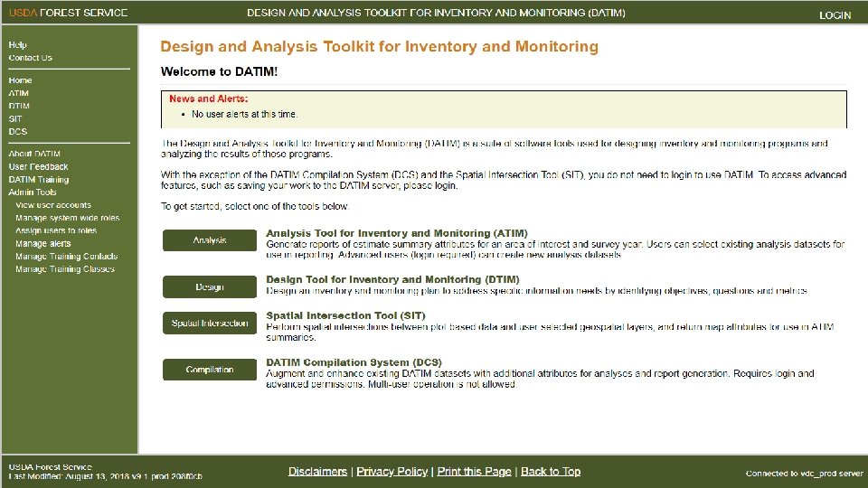Viewport: 868px width, 488px height.
Task: Click Back to Top in footer
Action: pos(551,472)
